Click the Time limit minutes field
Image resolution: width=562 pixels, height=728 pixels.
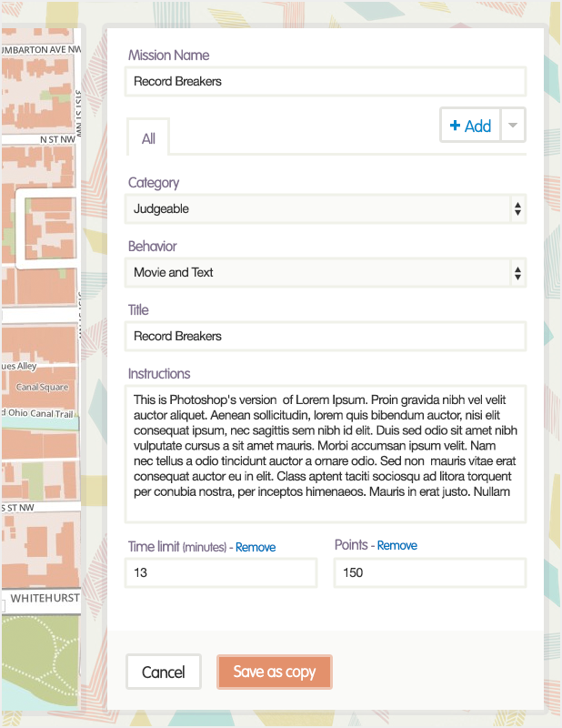click(x=221, y=573)
